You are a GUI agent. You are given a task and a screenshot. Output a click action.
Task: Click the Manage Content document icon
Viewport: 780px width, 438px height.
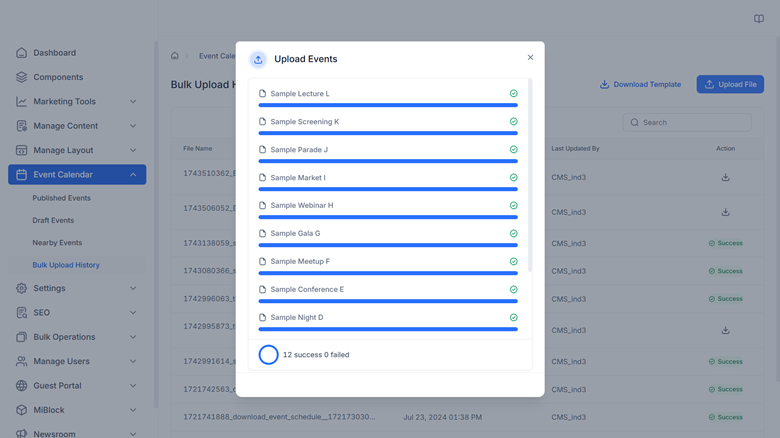(21, 126)
